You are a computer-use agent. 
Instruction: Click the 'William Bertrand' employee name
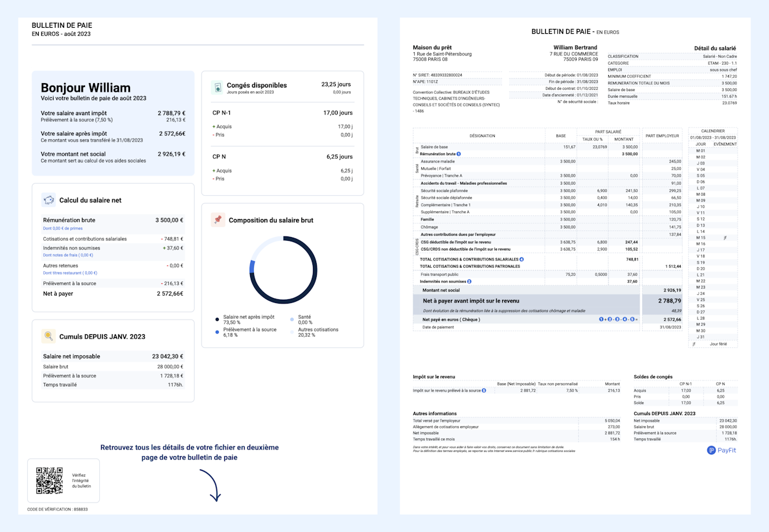(576, 47)
